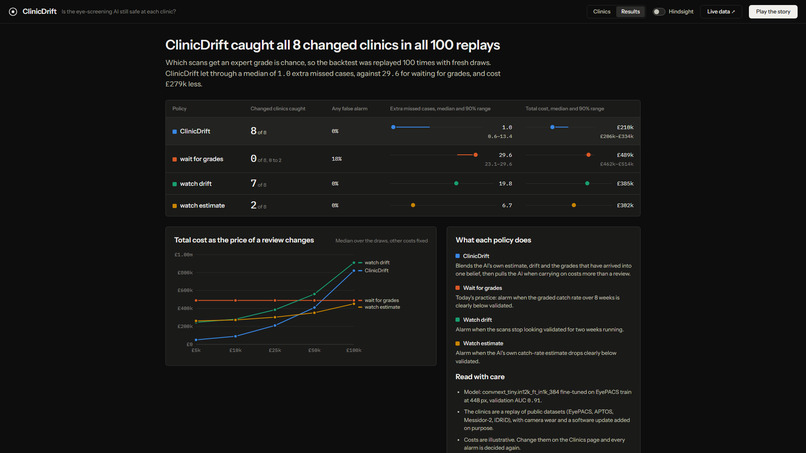Click the Changed clinics caught column header
806x453 pixels.
click(278, 109)
